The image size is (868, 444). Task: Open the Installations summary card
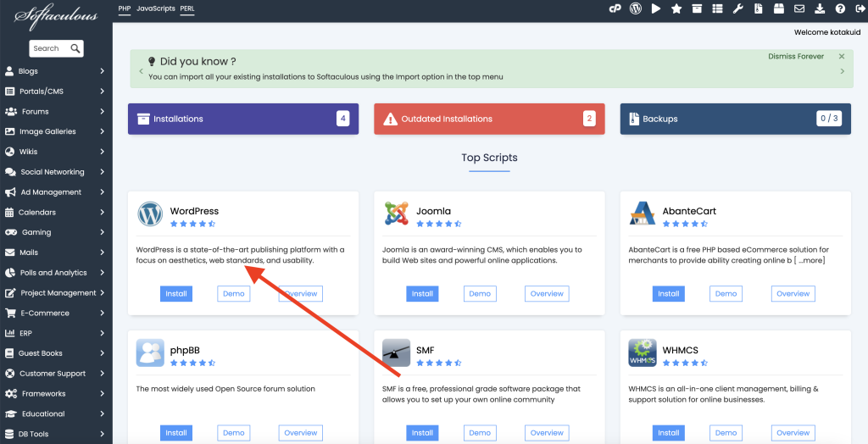243,119
